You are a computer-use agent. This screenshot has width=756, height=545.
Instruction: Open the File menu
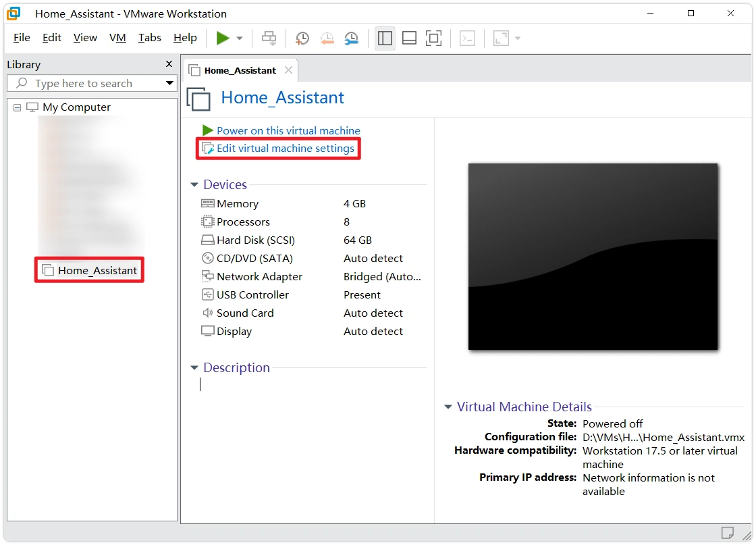pyautogui.click(x=22, y=38)
